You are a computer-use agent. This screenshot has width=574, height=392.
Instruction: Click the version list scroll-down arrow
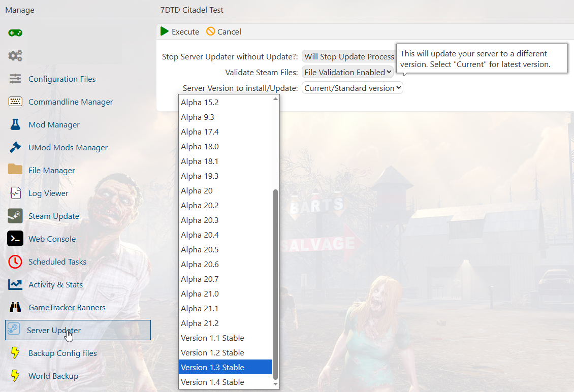276,384
